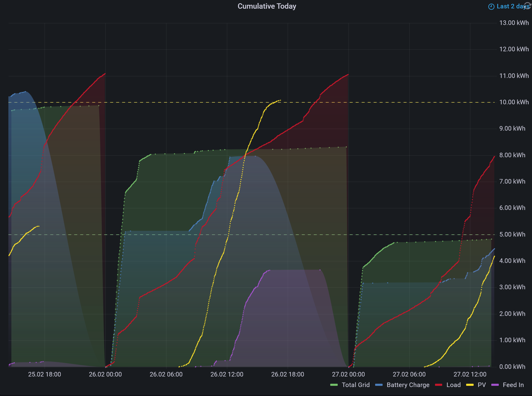Screen dimensions: 532x396
Task: Click the blue Battery Charge color swatch
Action: click(379, 385)
